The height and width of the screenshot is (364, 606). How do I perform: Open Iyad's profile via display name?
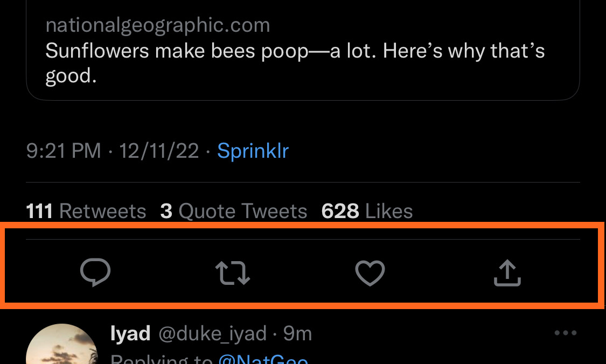[130, 334]
